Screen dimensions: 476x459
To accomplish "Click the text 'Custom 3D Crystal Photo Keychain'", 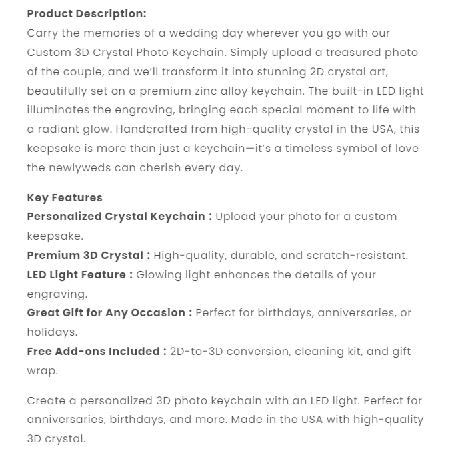I will (x=125, y=53).
